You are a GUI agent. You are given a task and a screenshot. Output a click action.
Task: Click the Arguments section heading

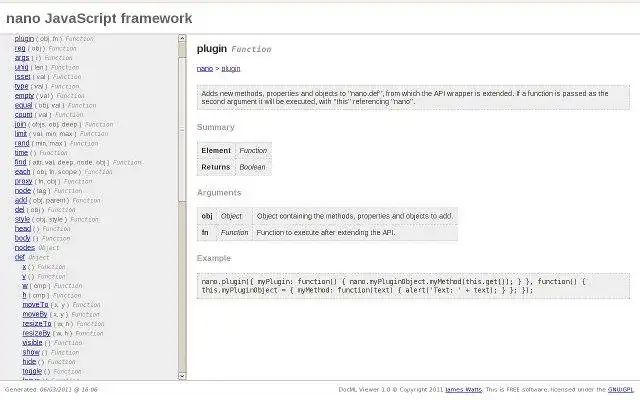[219, 193]
